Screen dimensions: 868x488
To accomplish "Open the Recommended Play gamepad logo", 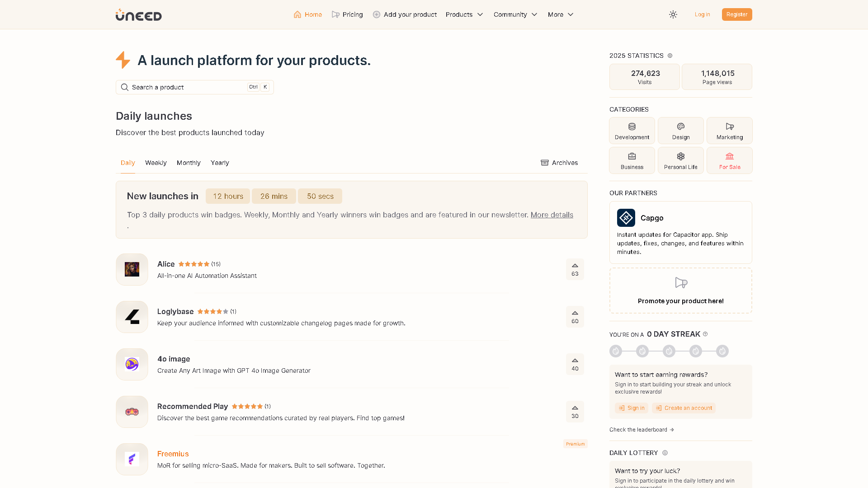I will (132, 412).
